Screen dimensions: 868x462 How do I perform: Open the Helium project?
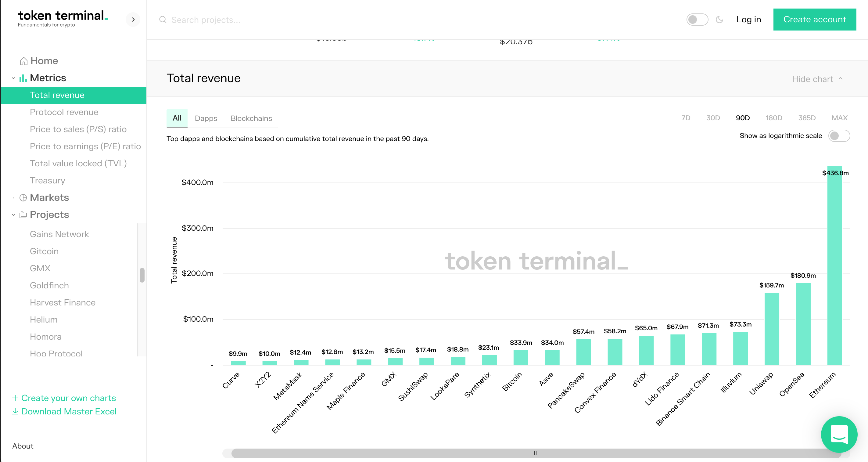click(44, 320)
